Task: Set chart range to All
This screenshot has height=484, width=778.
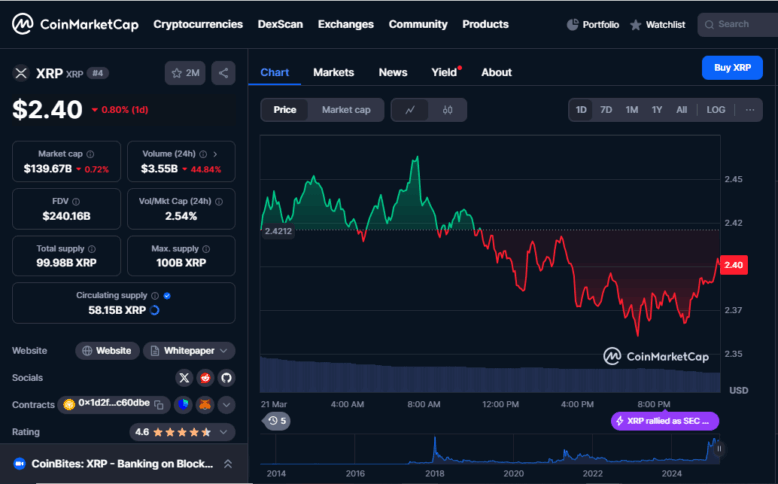Action: pyautogui.click(x=682, y=110)
